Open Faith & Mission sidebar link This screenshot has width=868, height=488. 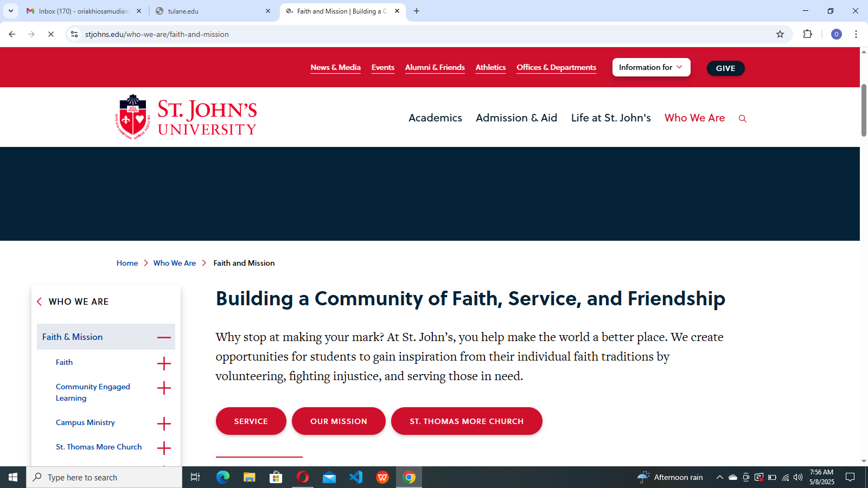click(72, 337)
